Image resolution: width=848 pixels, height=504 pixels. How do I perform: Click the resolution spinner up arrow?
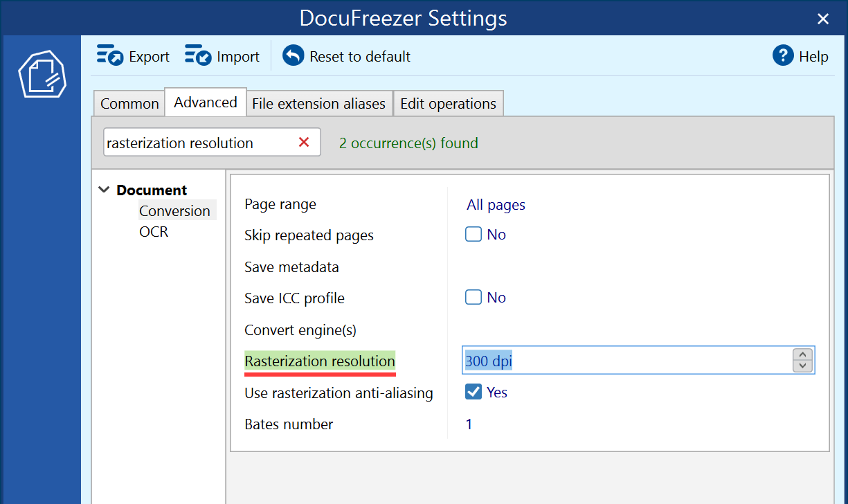(x=802, y=355)
